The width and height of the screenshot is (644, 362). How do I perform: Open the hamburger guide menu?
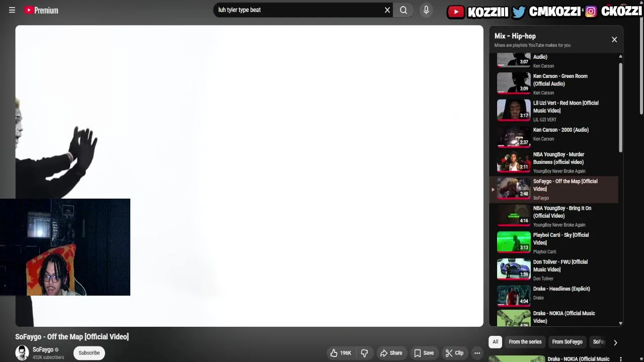(x=12, y=10)
